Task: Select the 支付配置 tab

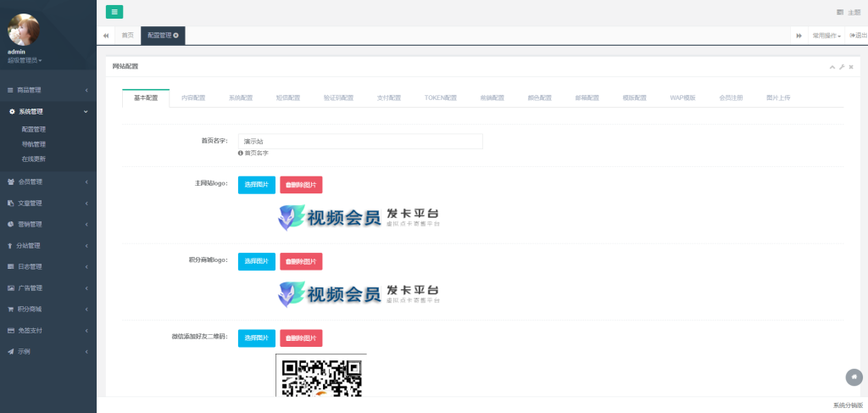Action: tap(388, 98)
